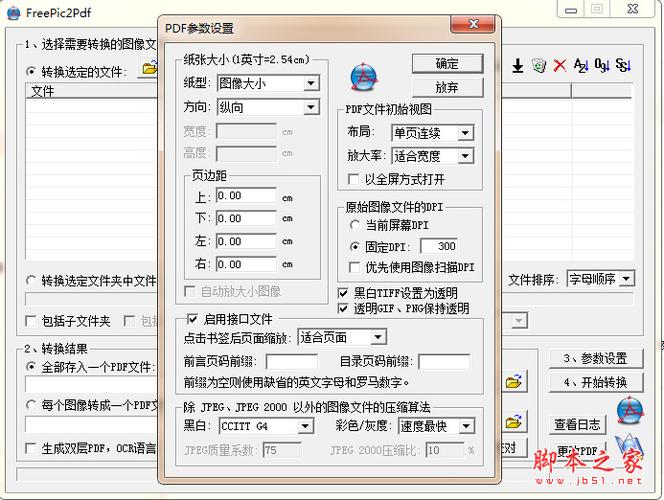Click 查看日志 button
The width and height of the screenshot is (664, 500).
tap(578, 424)
